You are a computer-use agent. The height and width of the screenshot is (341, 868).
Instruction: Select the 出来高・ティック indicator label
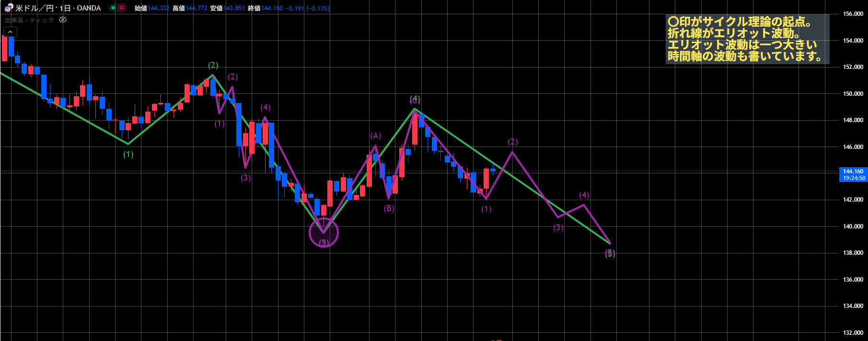point(29,20)
